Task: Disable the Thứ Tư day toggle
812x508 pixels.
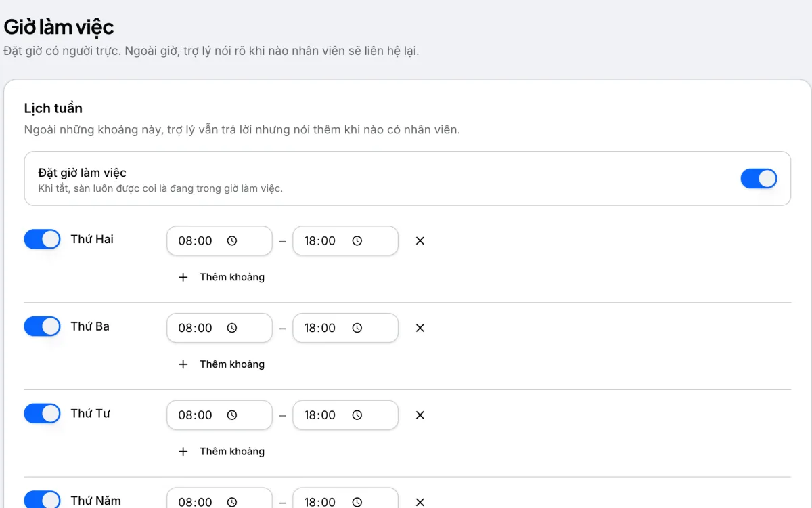Action: pyautogui.click(x=42, y=414)
